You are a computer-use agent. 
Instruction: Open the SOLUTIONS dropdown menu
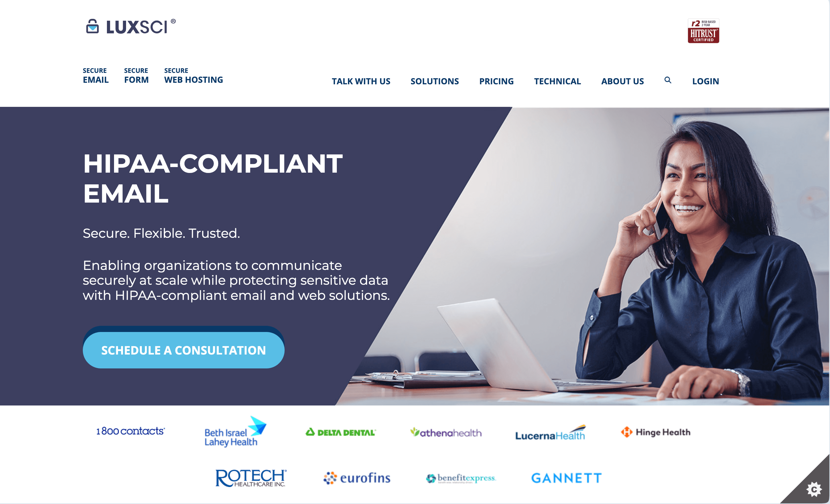(x=434, y=81)
